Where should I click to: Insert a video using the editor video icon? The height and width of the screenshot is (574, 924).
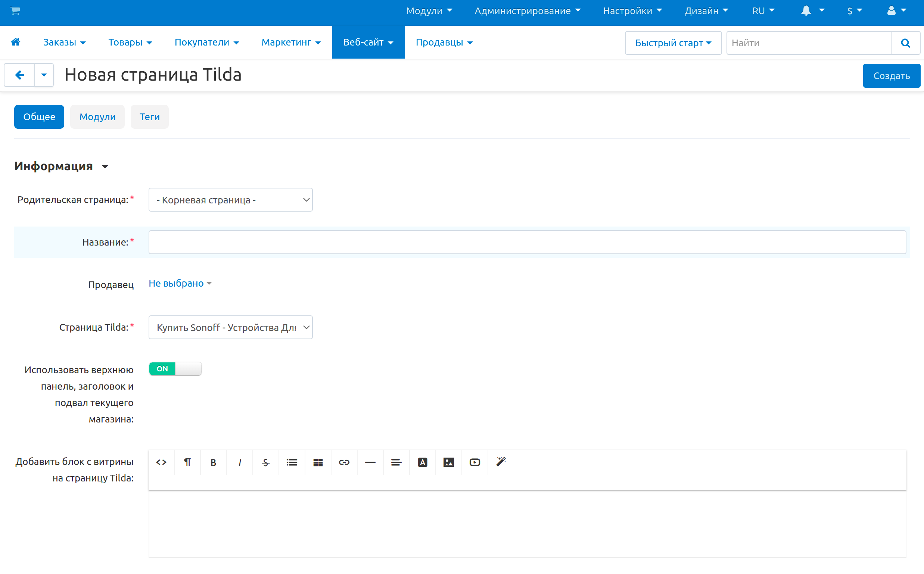click(x=475, y=462)
